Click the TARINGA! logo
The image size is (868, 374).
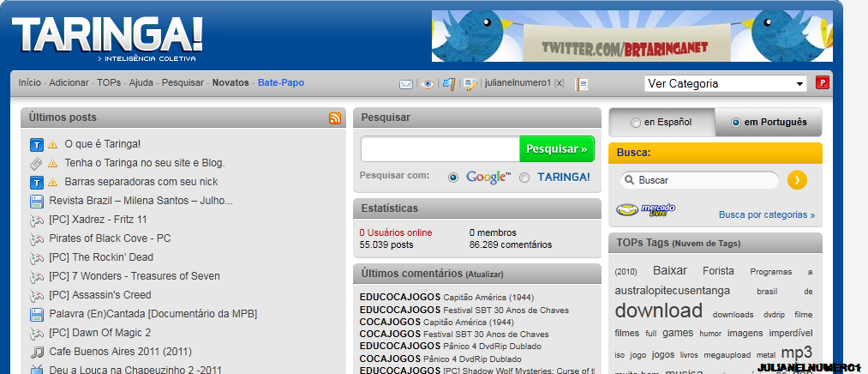tap(107, 34)
